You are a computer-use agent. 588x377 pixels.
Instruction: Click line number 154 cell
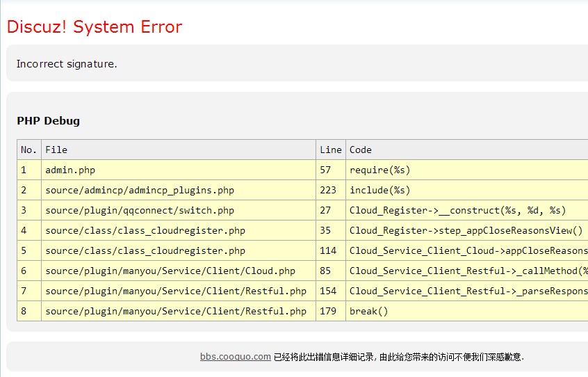pos(331,291)
